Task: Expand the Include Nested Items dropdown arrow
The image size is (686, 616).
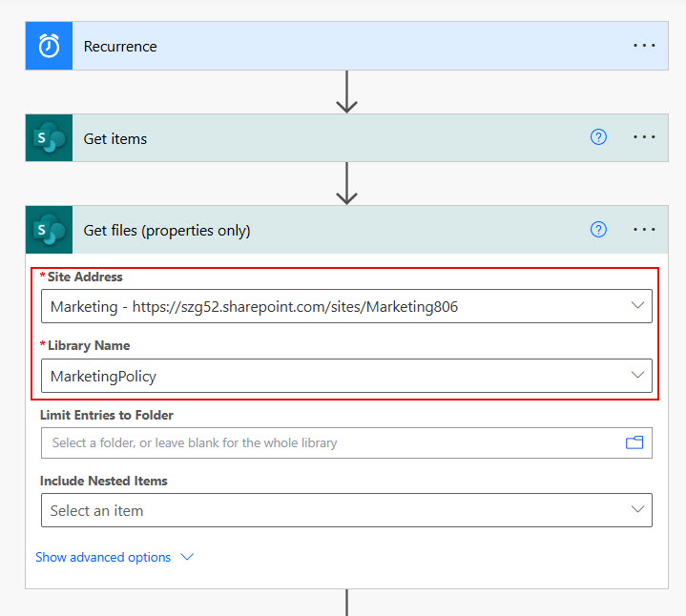Action: pos(637,510)
